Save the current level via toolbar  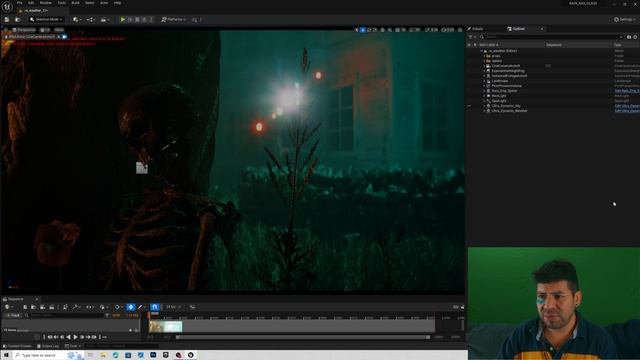tap(7, 20)
